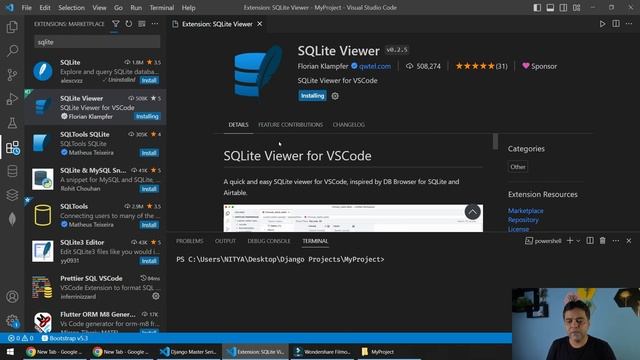Viewport: 640px width, 360px height.
Task: Split the terminal panel
Action: point(590,241)
